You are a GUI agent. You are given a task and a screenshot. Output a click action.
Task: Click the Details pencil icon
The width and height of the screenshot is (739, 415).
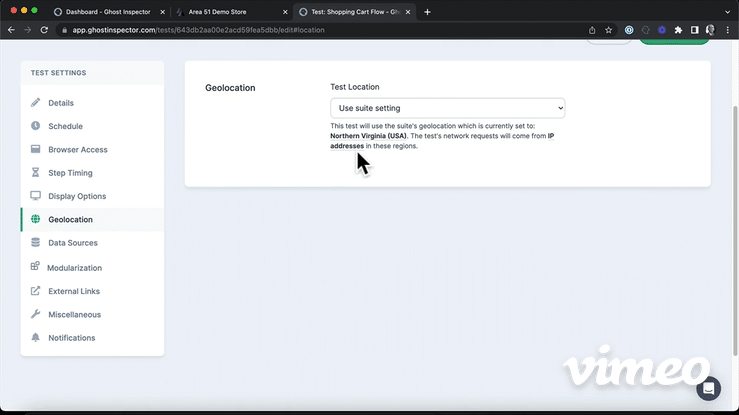pos(35,102)
